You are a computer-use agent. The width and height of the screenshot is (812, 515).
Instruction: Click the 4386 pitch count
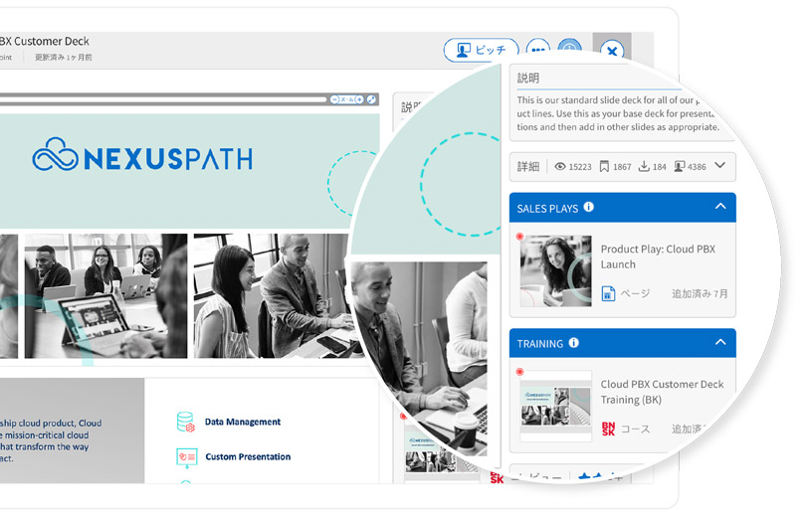pyautogui.click(x=697, y=167)
